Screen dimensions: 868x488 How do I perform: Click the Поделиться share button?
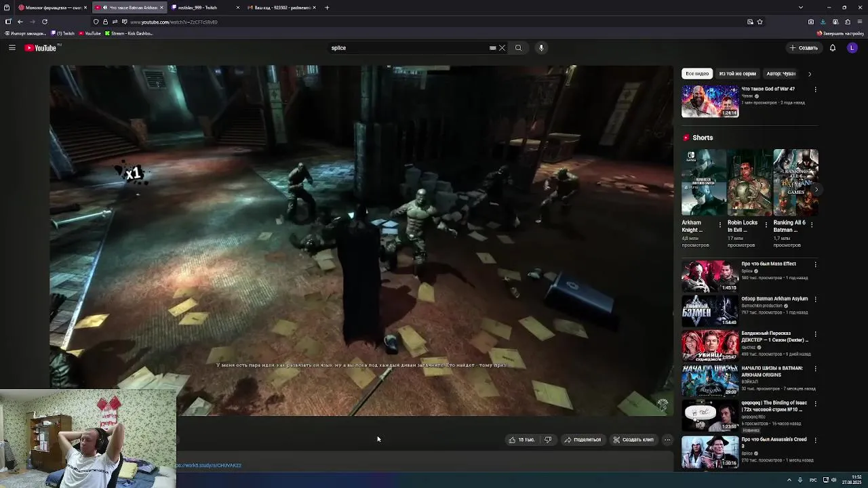point(583,440)
